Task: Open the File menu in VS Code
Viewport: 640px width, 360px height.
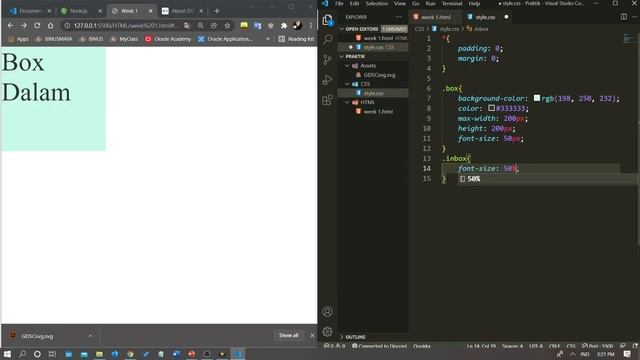Action: click(339, 4)
